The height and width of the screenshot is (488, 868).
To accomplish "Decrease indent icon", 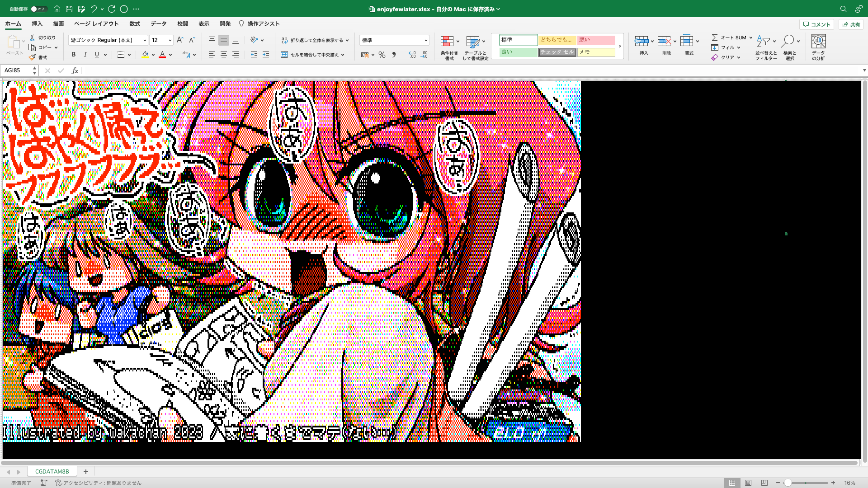I will 254,54.
